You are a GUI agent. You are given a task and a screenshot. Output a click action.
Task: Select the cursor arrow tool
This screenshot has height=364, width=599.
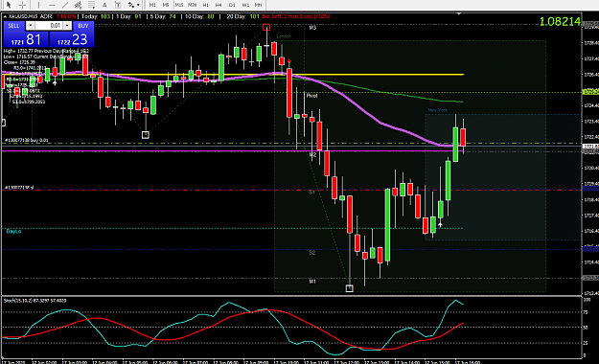9,5
